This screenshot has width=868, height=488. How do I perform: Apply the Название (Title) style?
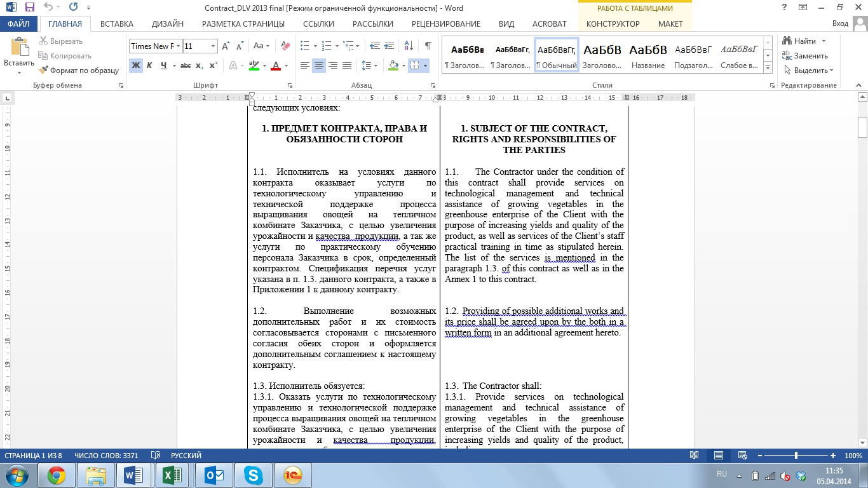click(648, 56)
